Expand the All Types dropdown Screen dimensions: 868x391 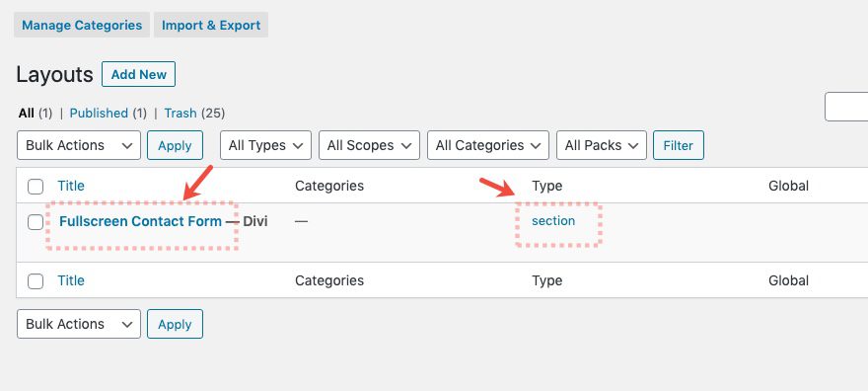coord(265,145)
